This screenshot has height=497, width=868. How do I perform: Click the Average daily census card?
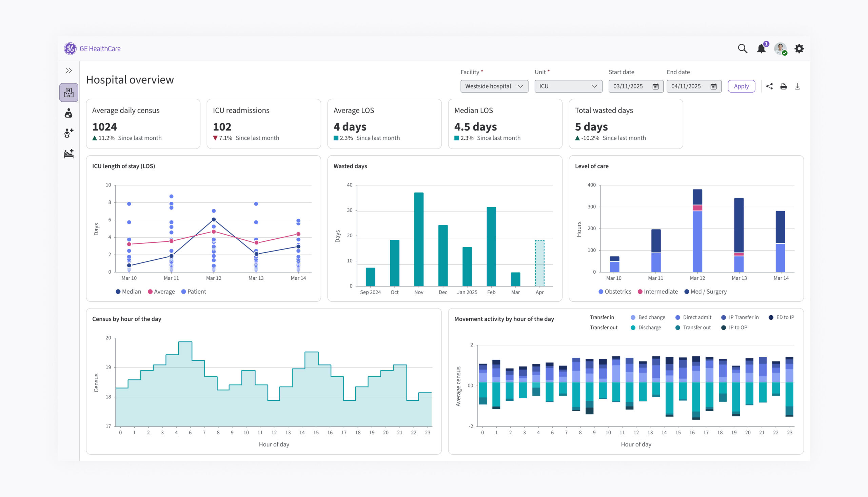(143, 124)
